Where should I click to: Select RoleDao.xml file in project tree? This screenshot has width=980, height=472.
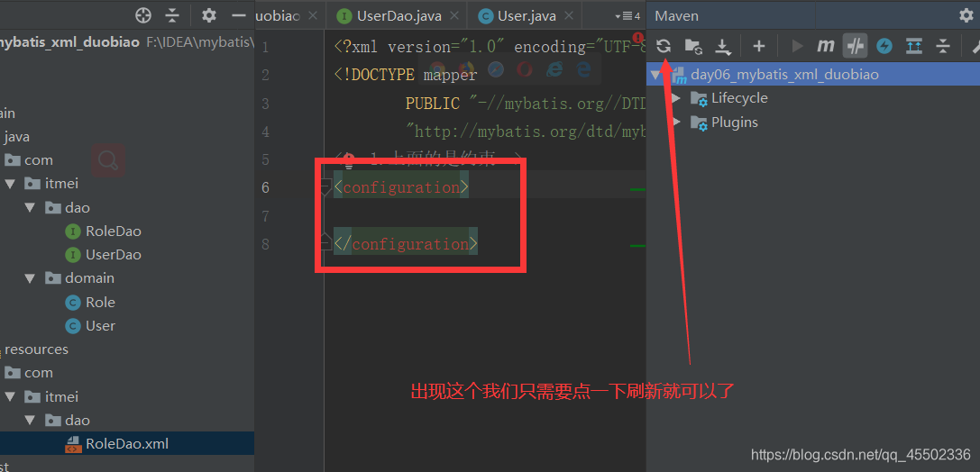pos(127,444)
